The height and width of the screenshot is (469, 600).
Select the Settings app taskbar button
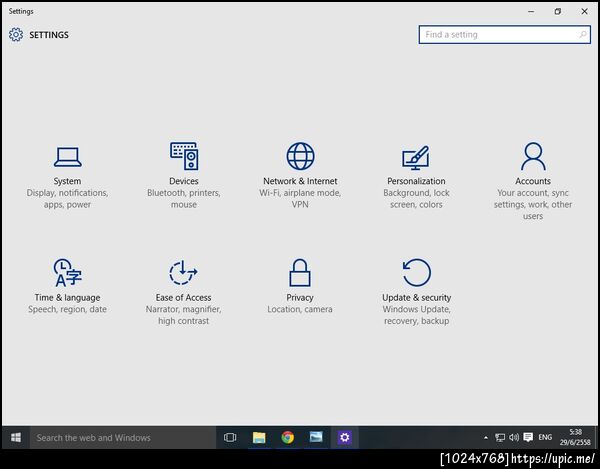344,437
